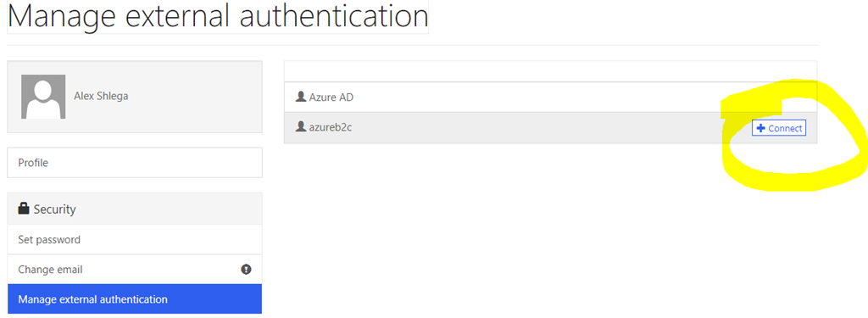Click the Connect button for azureb2c

[x=779, y=128]
